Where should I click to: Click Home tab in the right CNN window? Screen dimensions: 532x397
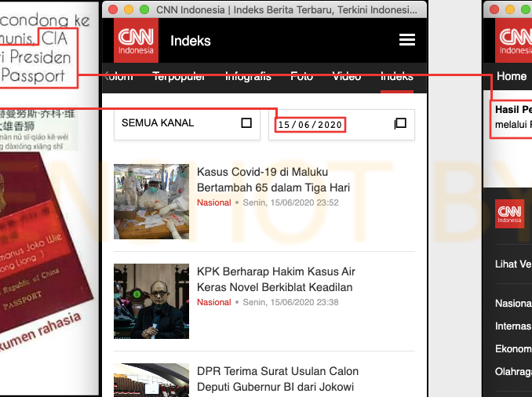[x=512, y=76]
